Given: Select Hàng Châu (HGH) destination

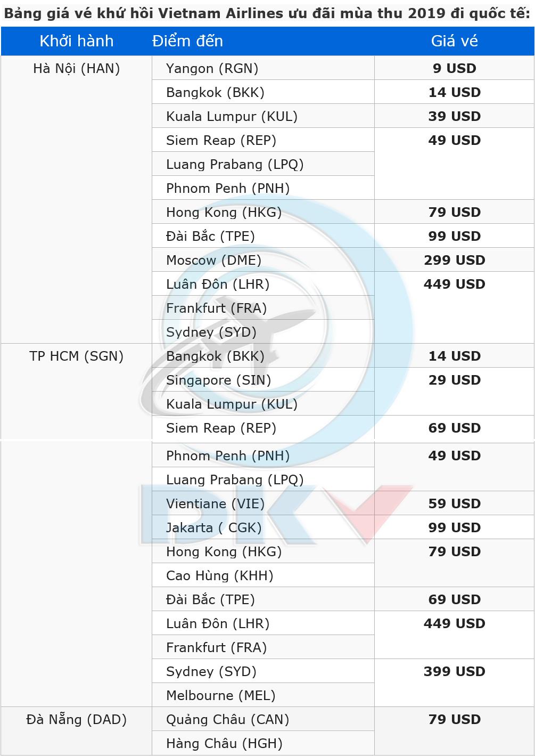Looking at the screenshot, I should pos(263,743).
